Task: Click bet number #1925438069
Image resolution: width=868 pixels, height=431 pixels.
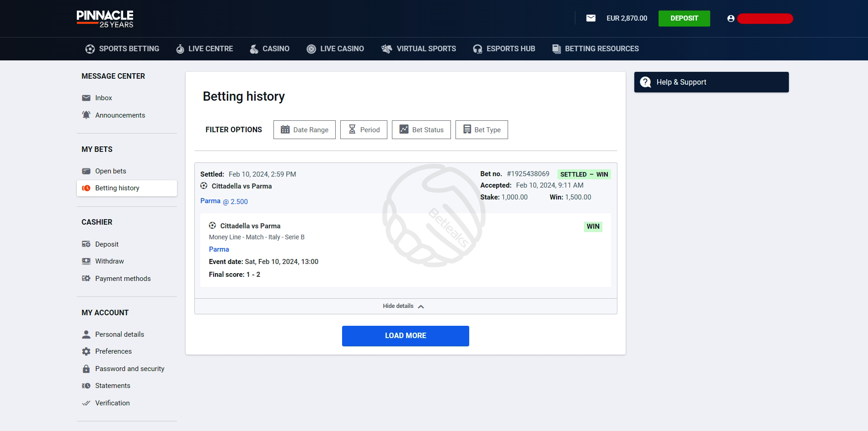Action: pos(528,174)
